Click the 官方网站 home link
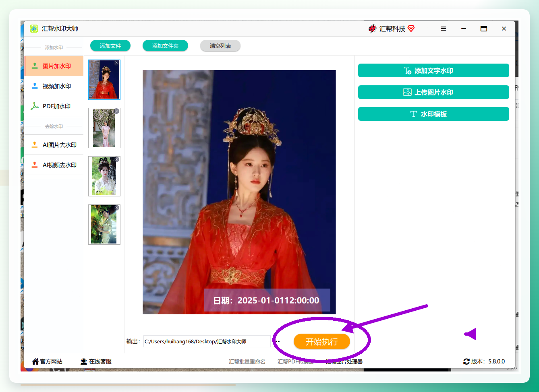Viewport: 539px width, 392px height. coord(48,361)
